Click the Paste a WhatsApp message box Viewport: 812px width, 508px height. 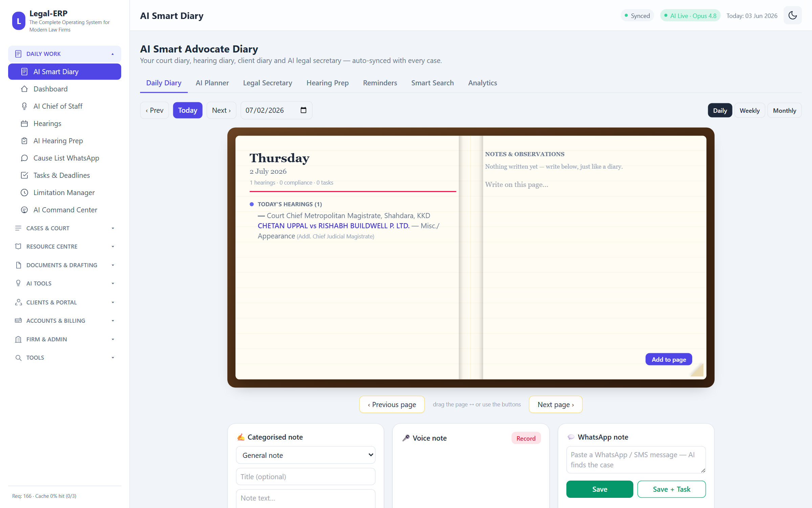(x=636, y=460)
